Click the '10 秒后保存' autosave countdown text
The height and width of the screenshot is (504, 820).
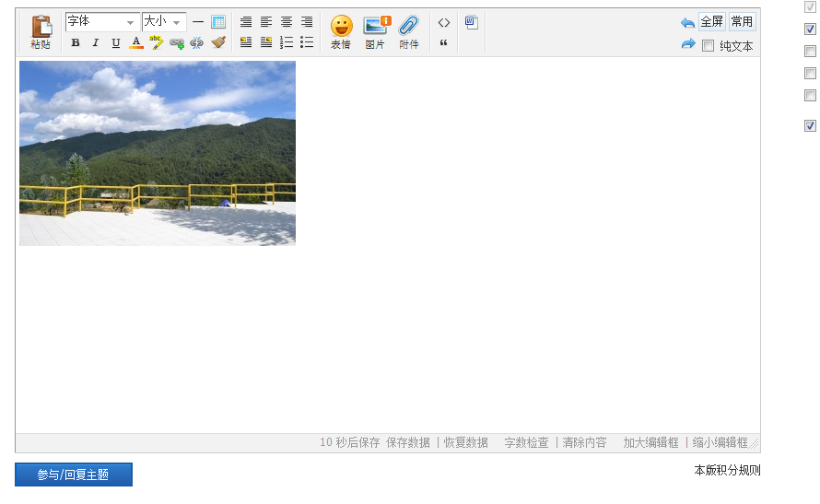(350, 443)
